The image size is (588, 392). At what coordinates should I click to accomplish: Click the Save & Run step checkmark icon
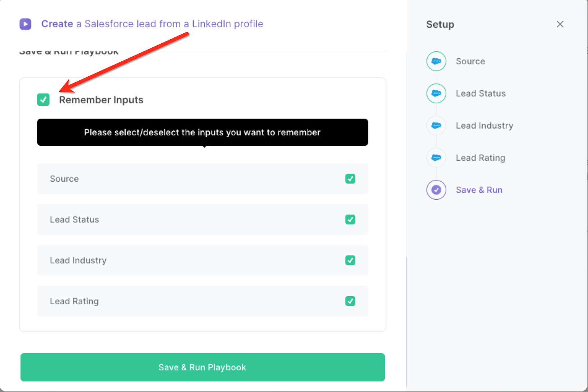tap(436, 190)
